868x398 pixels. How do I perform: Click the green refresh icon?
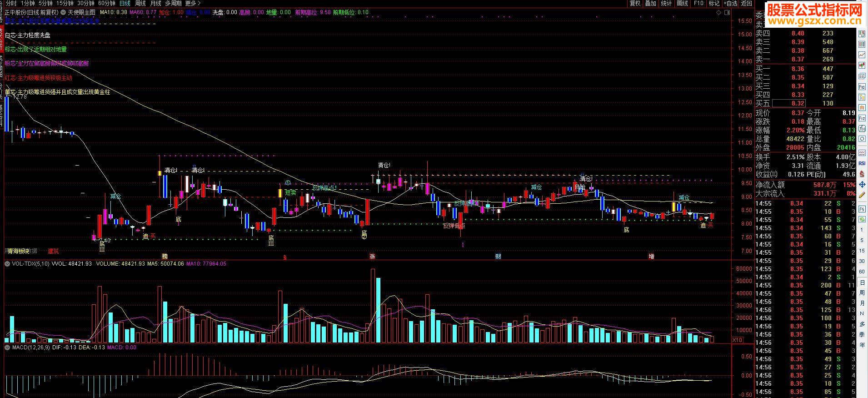point(862,220)
